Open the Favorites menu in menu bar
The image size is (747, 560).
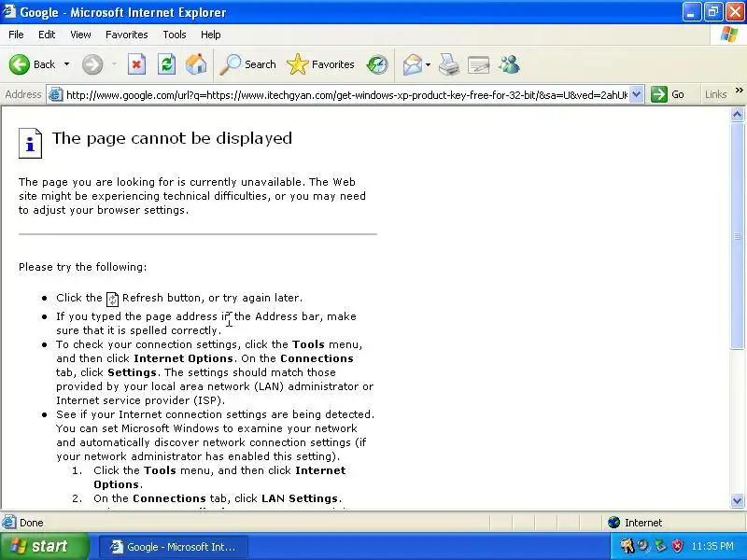[x=127, y=35]
